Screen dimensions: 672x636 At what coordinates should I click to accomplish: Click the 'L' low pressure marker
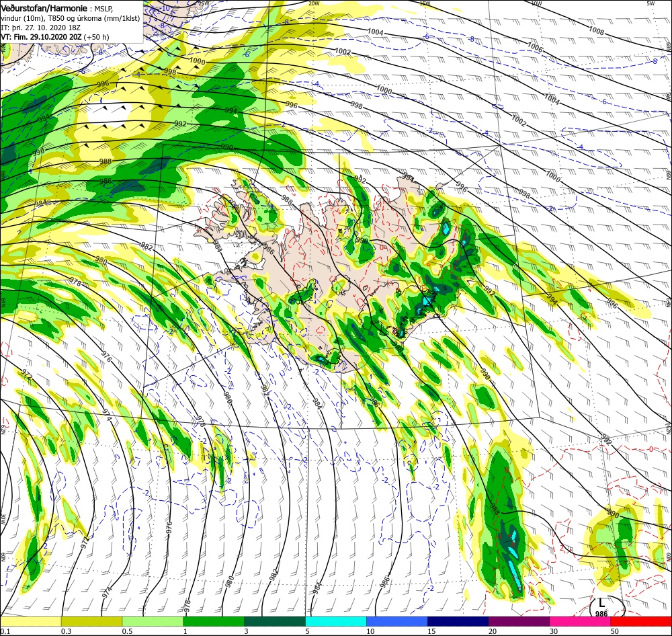tap(601, 604)
